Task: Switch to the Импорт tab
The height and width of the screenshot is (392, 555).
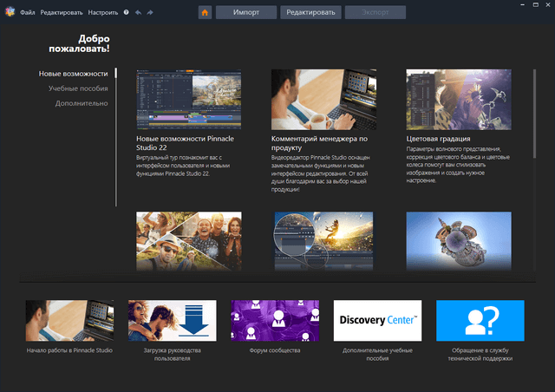Action: 246,13
